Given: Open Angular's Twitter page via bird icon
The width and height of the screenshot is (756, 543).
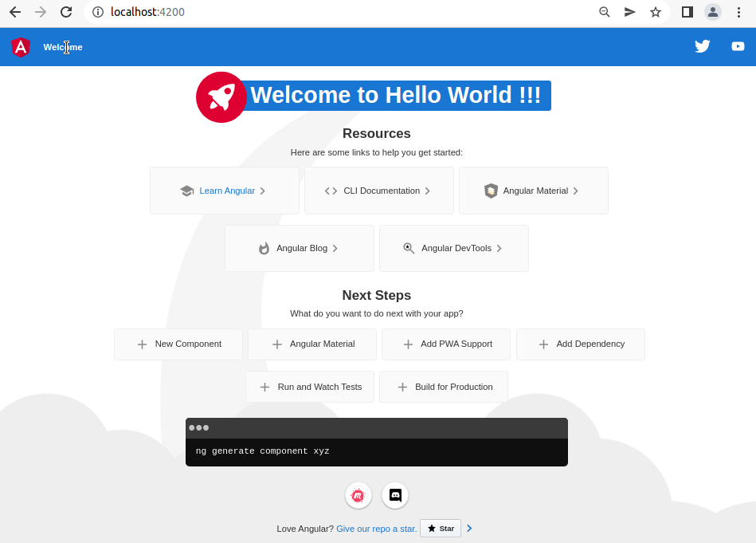Looking at the screenshot, I should pos(702,46).
